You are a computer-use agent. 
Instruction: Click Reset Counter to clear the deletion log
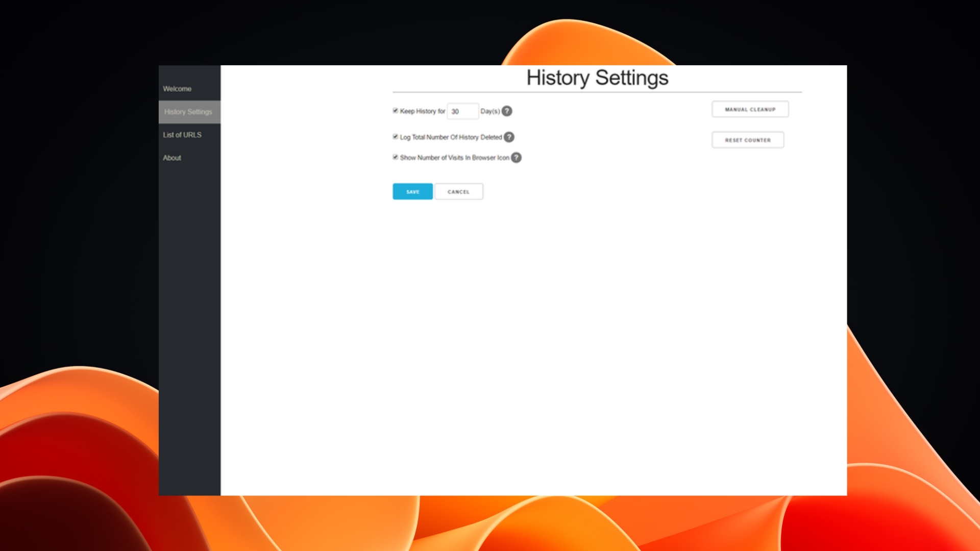point(747,140)
